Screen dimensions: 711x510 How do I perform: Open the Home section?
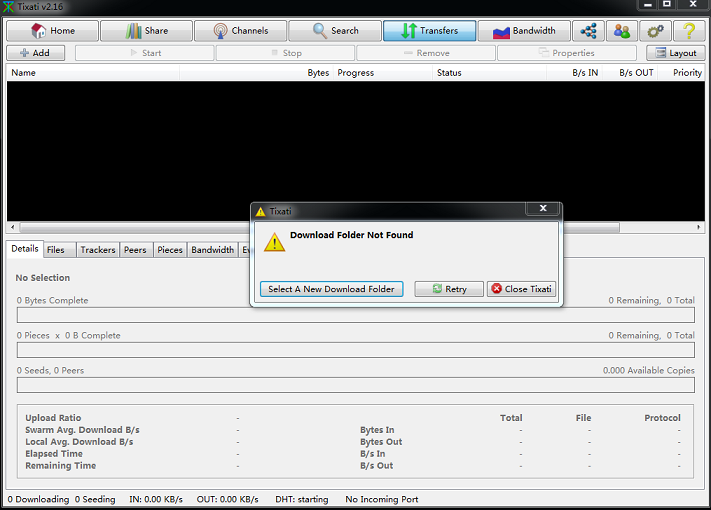(x=52, y=31)
